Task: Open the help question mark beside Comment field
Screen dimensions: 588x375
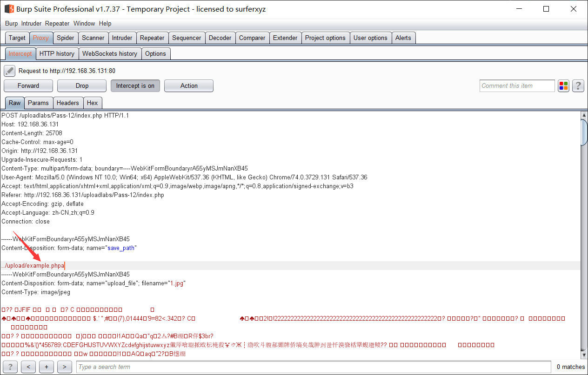Action: (x=578, y=86)
